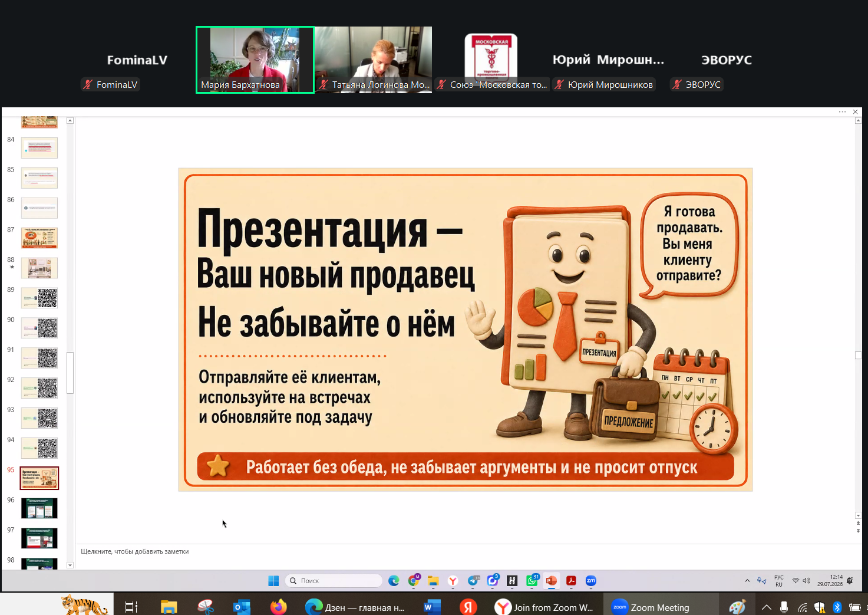Select slide 84 thumbnail
This screenshot has width=868, height=615.
pos(39,148)
